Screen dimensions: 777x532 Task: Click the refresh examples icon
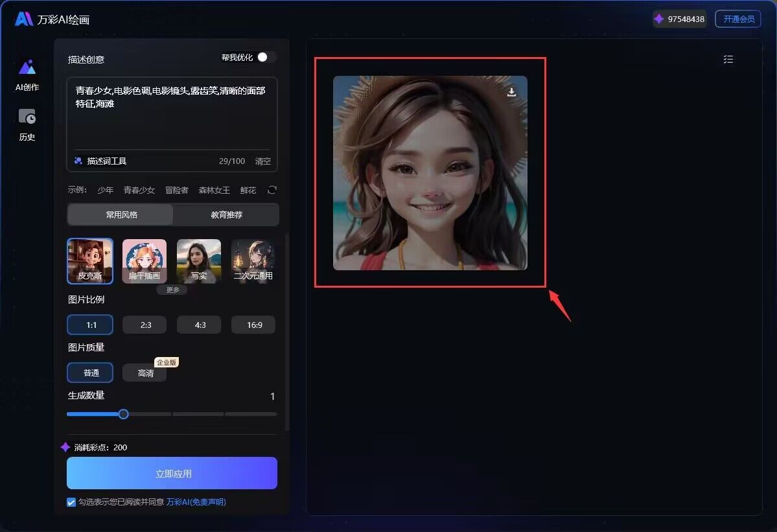point(272,190)
